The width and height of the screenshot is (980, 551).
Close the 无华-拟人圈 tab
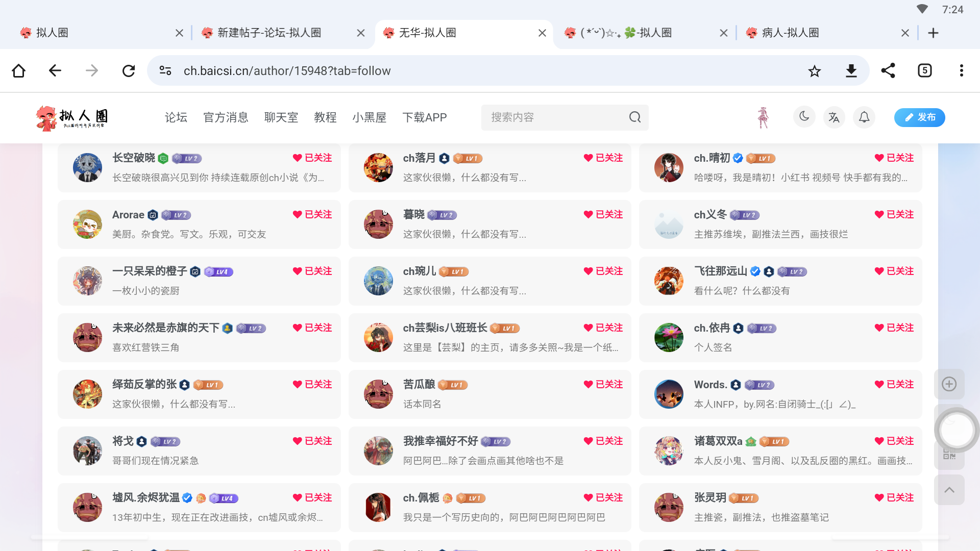[542, 33]
